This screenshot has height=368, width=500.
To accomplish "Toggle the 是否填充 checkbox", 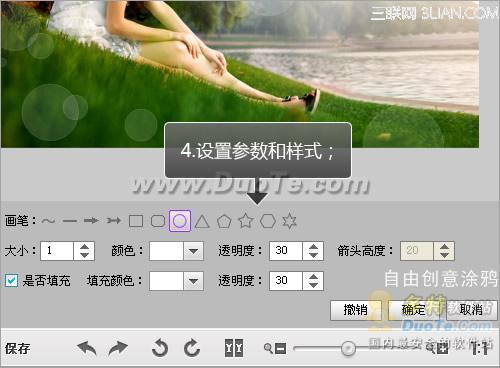I will (11, 280).
